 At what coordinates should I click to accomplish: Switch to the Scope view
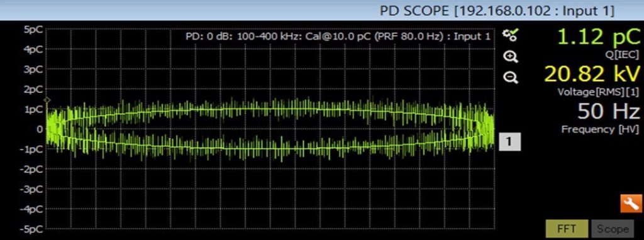click(612, 229)
